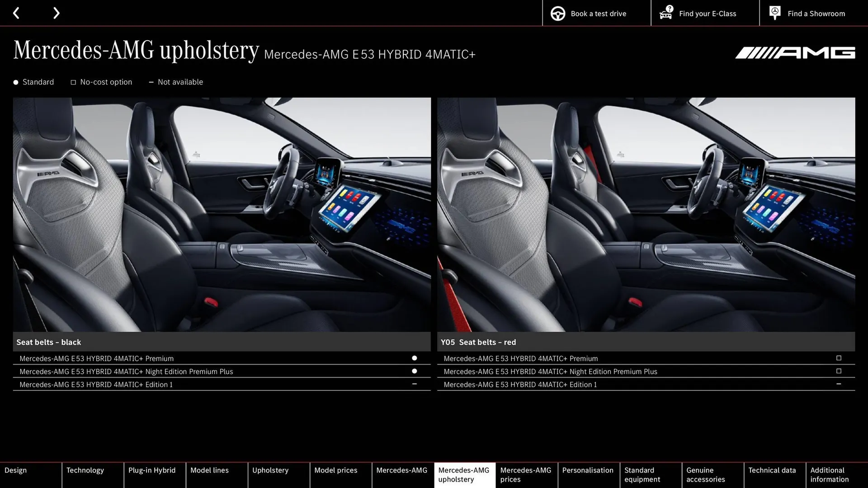Click the Not available dash legend symbol
Viewport: 868px width, 488px height.
coord(151,82)
